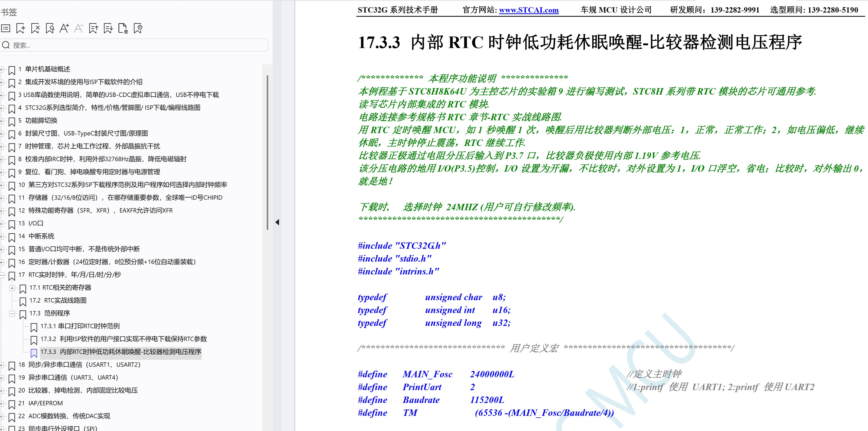Click the #define TM macro line
Image resolution: width=868 pixels, height=431 pixels.
click(486, 413)
